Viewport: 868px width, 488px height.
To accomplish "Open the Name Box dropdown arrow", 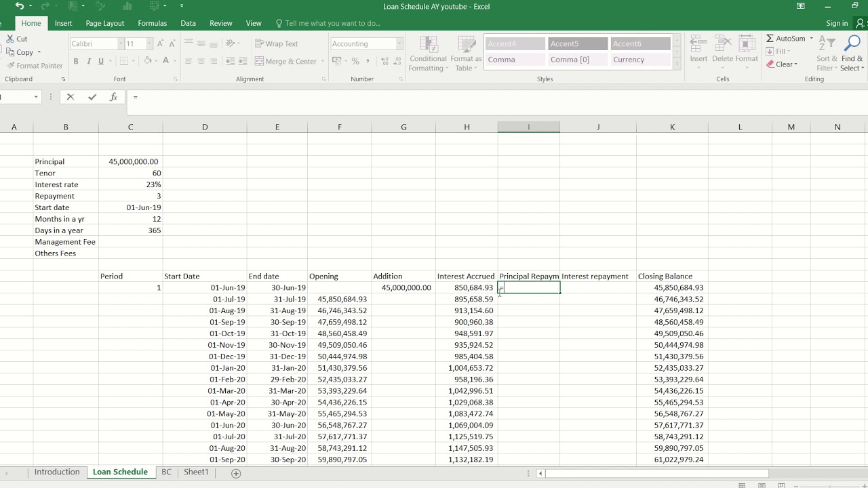I will (36, 97).
